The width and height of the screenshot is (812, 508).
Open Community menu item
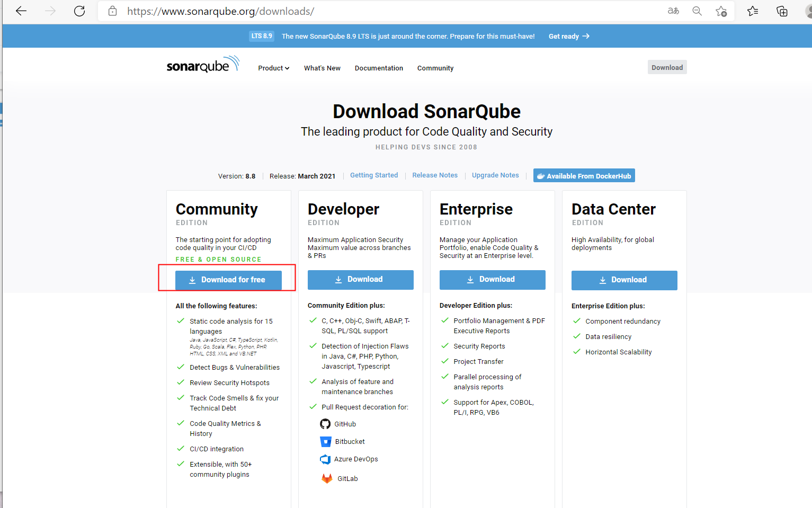tap(435, 68)
